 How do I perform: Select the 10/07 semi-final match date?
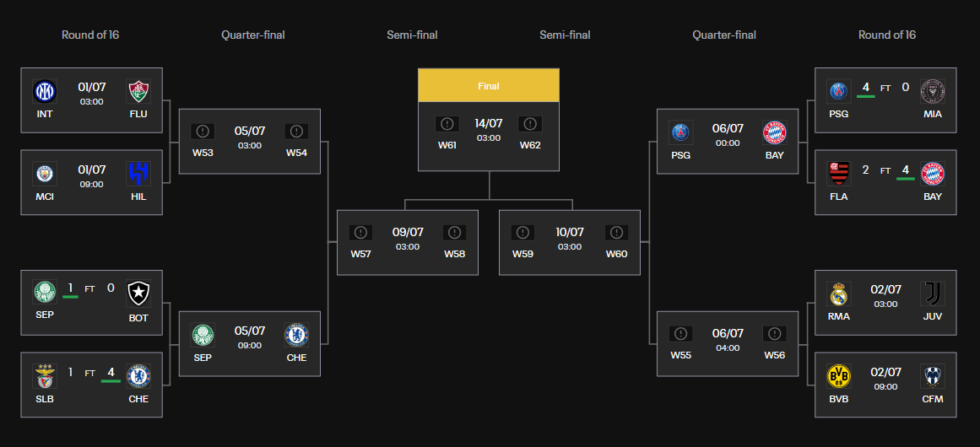(570, 232)
